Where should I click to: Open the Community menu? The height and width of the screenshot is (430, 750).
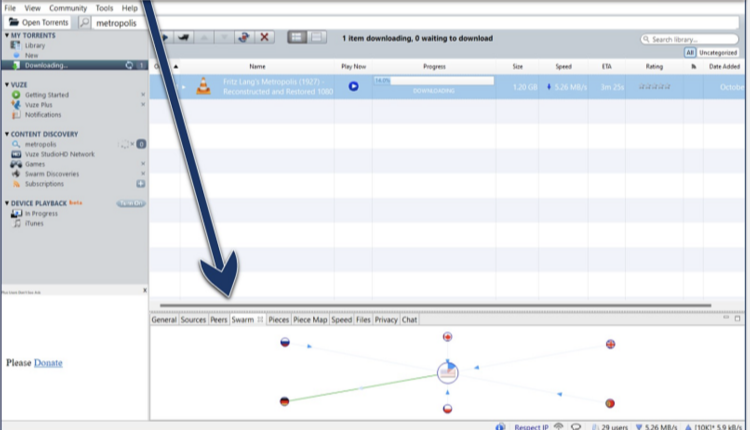tap(68, 8)
